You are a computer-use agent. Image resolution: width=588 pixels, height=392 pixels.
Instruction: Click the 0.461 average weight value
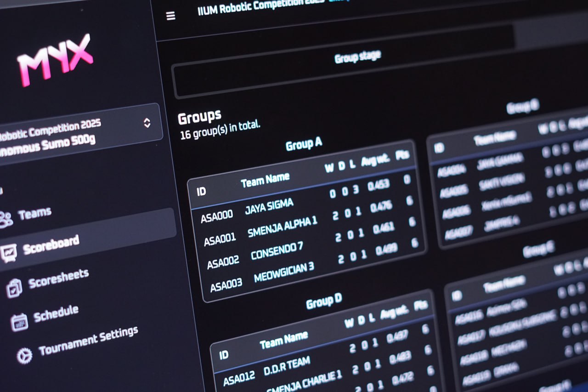[384, 228]
